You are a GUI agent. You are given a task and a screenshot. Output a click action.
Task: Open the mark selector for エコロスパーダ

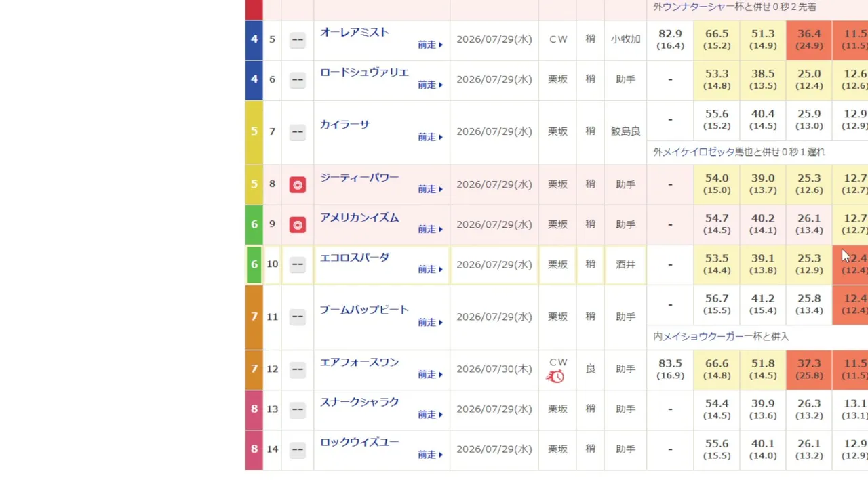tap(297, 264)
